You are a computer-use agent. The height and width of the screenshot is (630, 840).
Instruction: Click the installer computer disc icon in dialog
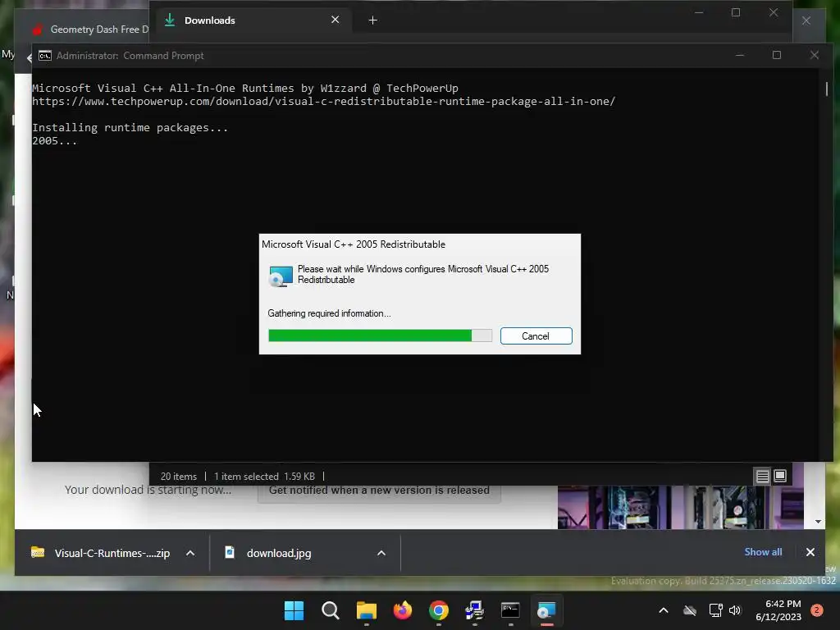tap(281, 276)
